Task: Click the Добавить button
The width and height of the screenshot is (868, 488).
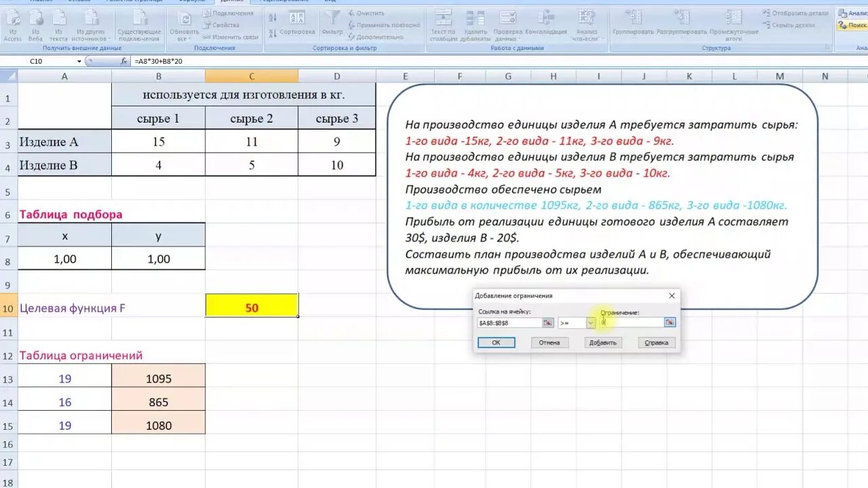Action: (603, 343)
